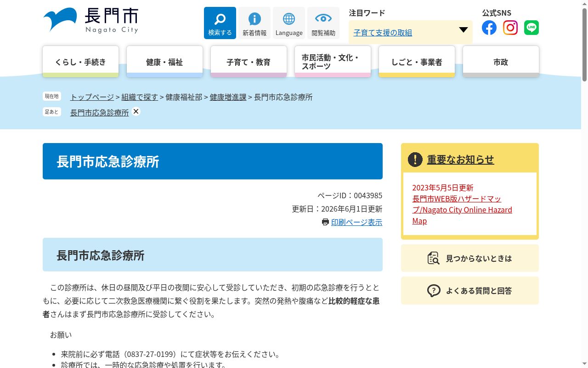Open the 重要なお知らせ heading link
This screenshot has height=368, width=588.
461,159
